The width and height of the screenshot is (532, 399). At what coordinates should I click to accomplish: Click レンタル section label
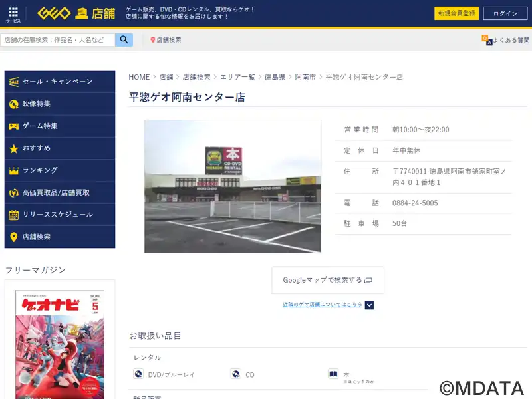[147, 358]
